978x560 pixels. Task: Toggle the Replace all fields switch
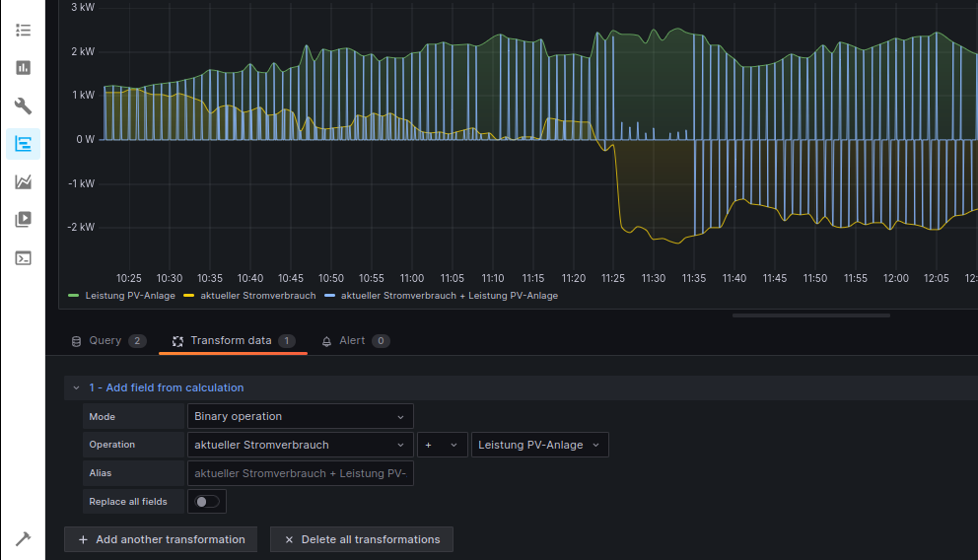coord(207,502)
